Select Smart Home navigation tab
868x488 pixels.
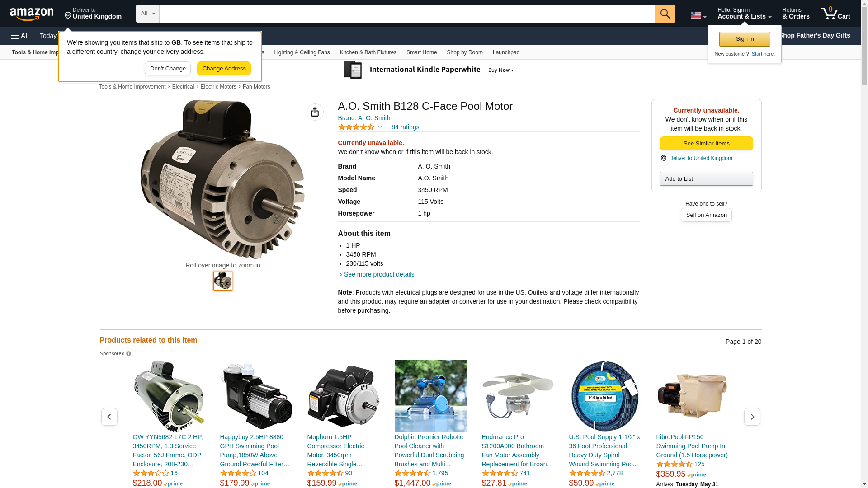(421, 52)
